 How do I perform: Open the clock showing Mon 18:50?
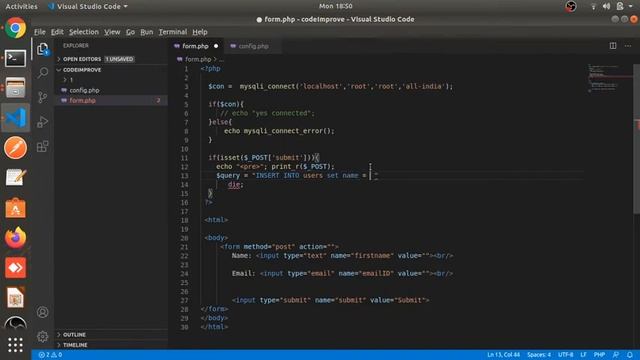point(336,6)
